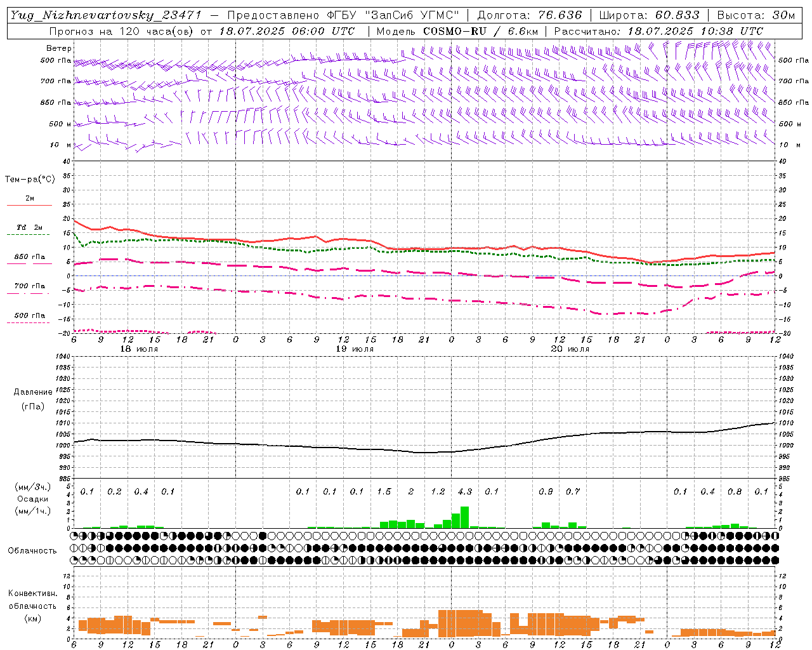Click the Давление panel label
Viewport: 812px width, 650px height.
33,392
